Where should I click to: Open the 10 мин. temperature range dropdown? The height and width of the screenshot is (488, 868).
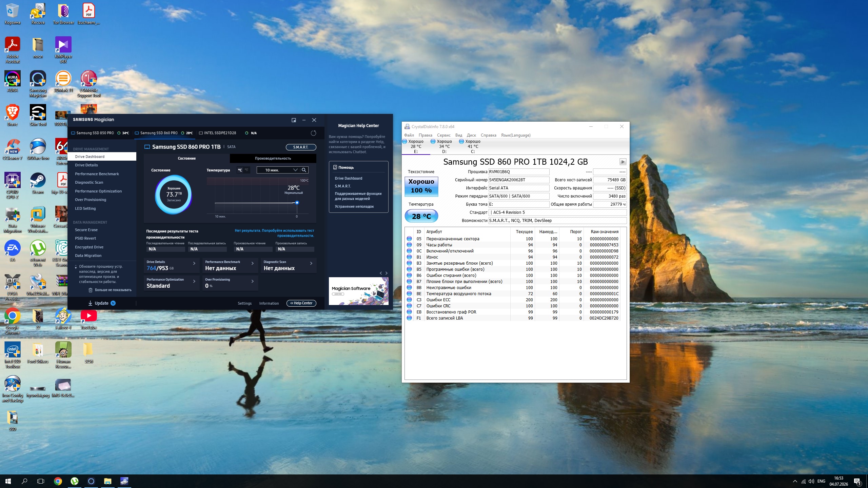pos(278,170)
